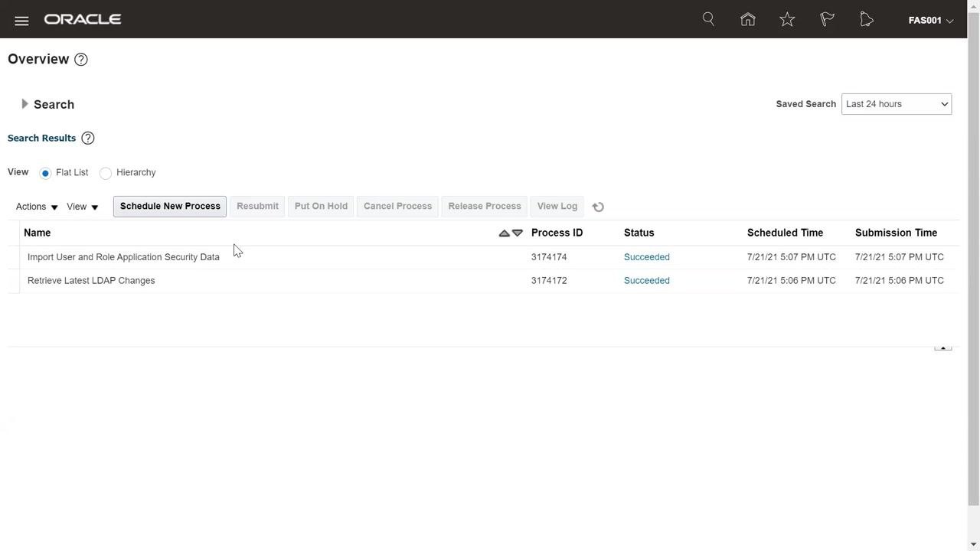Image resolution: width=980 pixels, height=551 pixels.
Task: Click the Resubmit button
Action: (257, 207)
